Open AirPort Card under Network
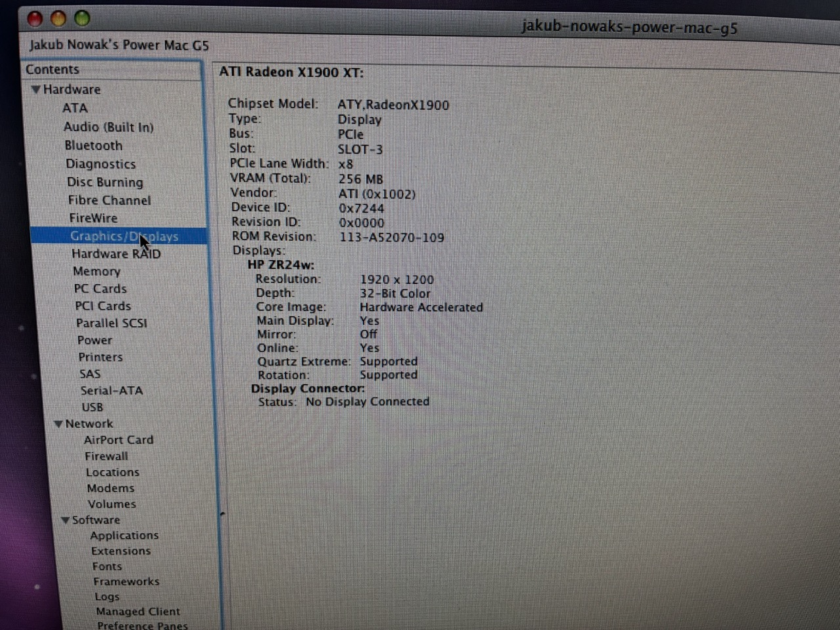The width and height of the screenshot is (840, 630). (x=119, y=440)
